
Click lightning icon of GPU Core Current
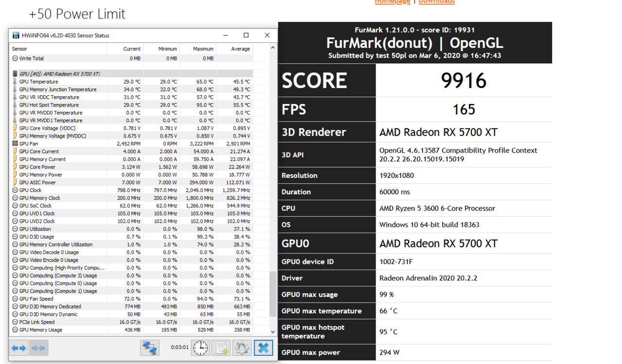click(x=15, y=152)
